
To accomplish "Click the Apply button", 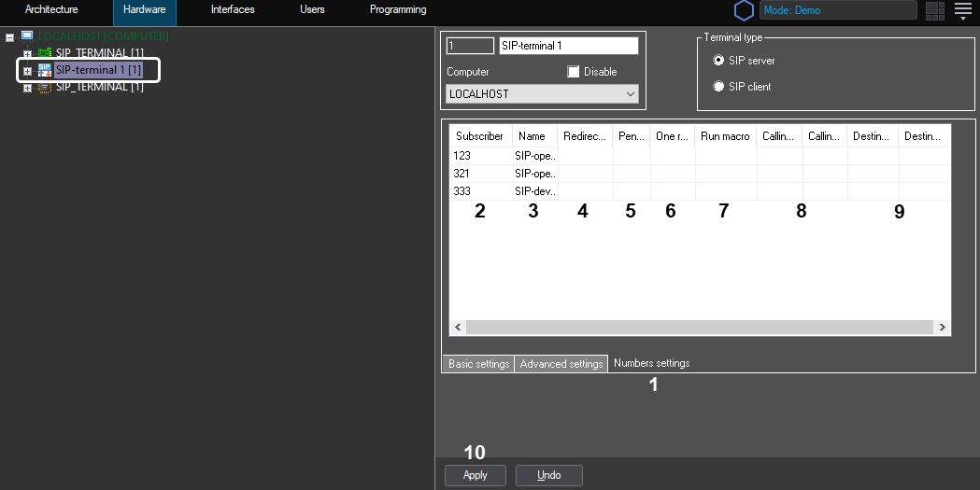I will (475, 475).
